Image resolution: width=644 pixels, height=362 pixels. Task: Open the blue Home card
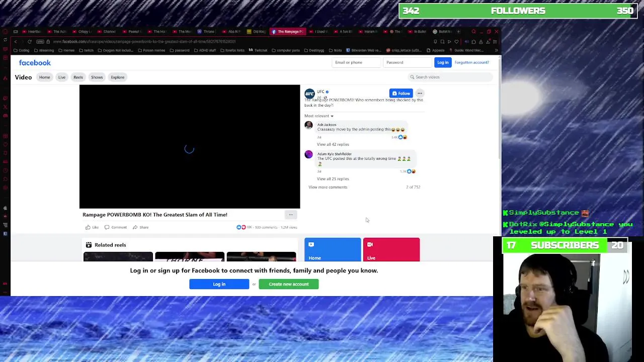coord(333,250)
